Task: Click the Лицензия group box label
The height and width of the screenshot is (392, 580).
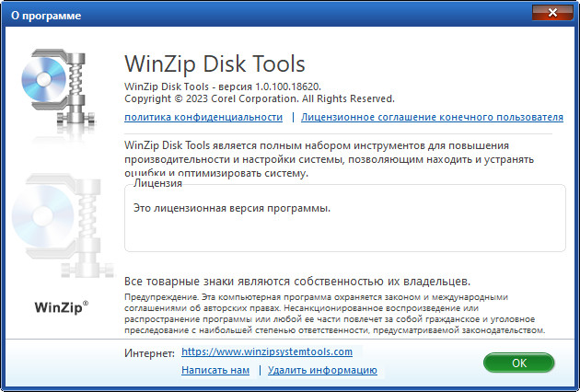Action: (x=157, y=183)
